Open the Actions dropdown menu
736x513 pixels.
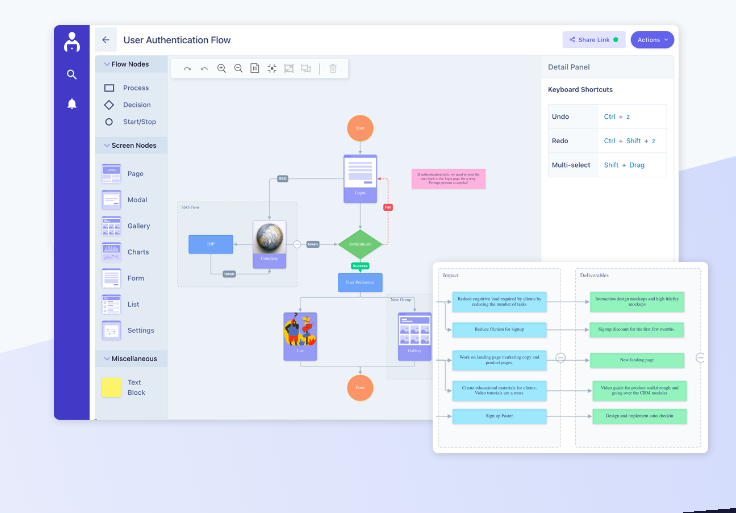pyautogui.click(x=652, y=40)
